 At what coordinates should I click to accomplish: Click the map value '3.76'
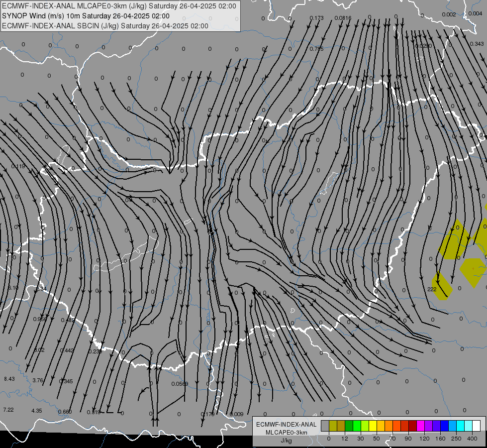[x=38, y=380]
